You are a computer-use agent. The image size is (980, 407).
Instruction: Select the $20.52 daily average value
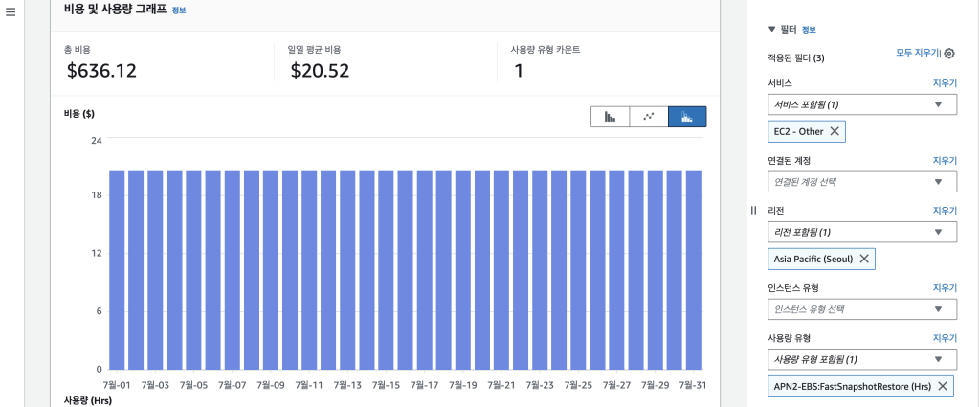point(320,71)
